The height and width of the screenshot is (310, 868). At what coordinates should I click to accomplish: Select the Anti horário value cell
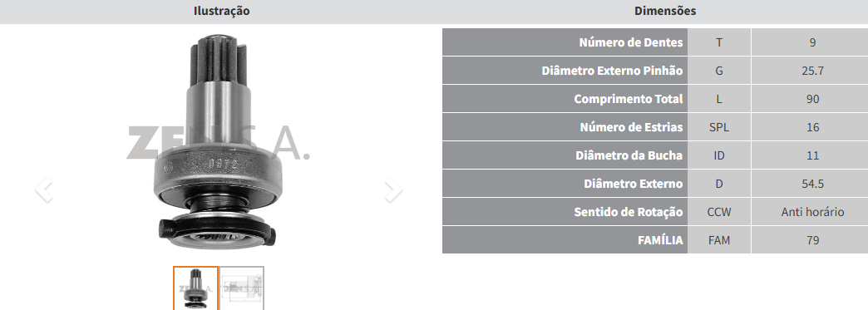click(x=812, y=212)
